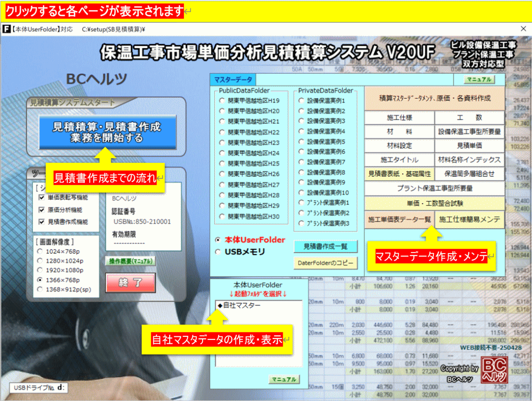This screenshot has height=401, width=532.
Task: Open the 見積書作成一覧 list
Action: click(325, 247)
